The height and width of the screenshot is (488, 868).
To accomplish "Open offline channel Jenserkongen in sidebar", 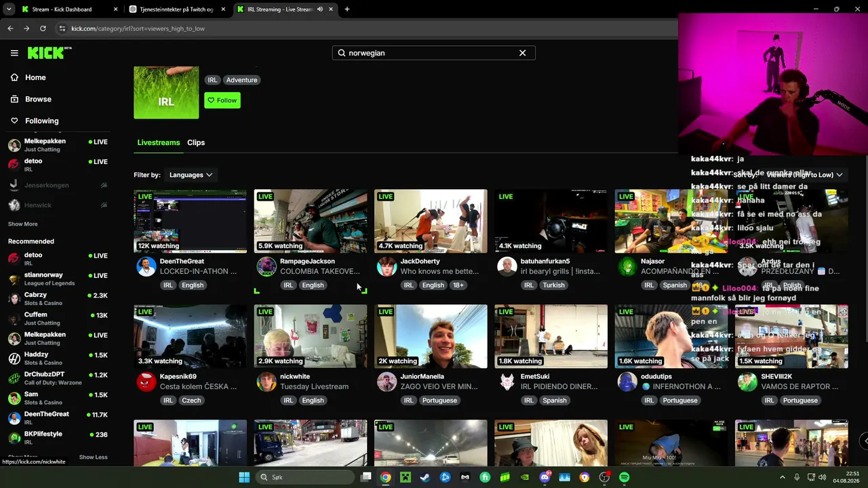I will (57, 185).
